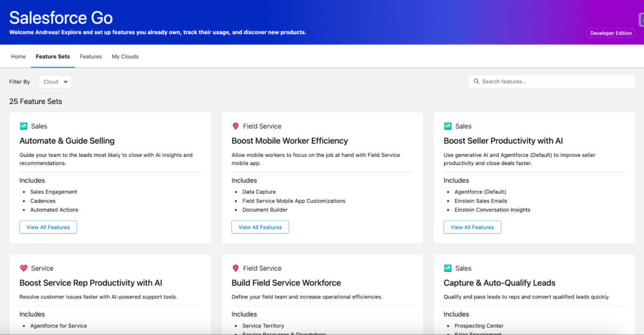The image size is (644, 335).
Task: Click the Salesforce Go page title
Action: pos(61,18)
